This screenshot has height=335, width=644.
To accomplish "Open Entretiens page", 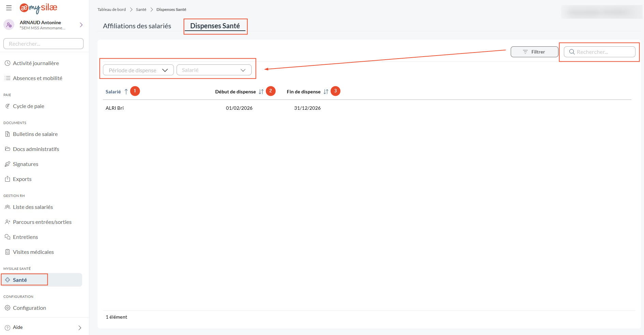I will coord(25,237).
